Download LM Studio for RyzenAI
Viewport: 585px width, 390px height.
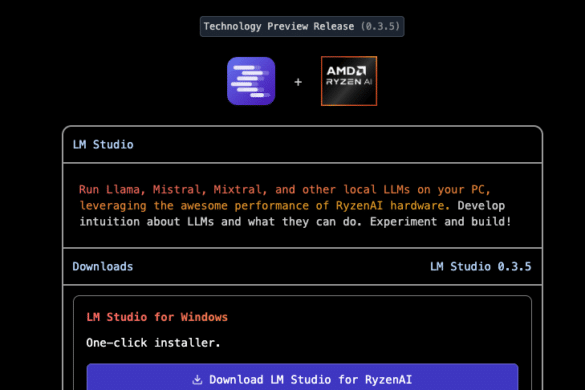point(302,377)
